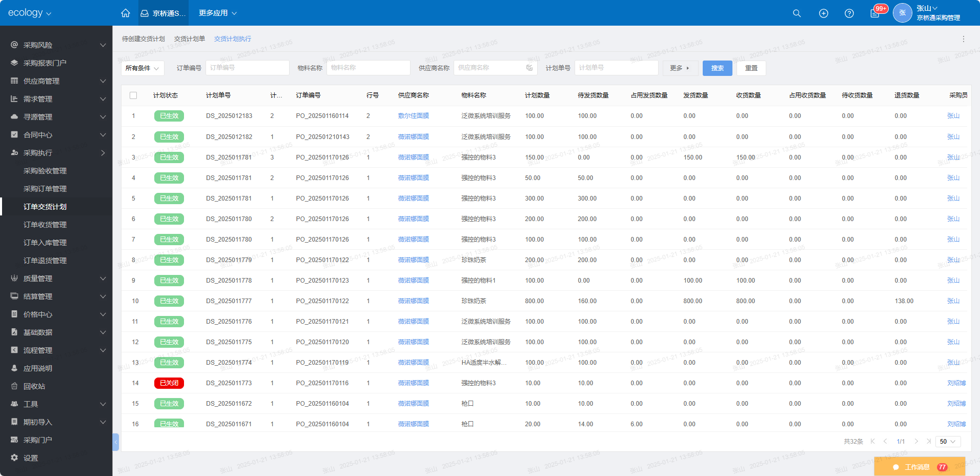Open the ecology dropdown menu
Screen dimensions: 980x476
coord(30,13)
